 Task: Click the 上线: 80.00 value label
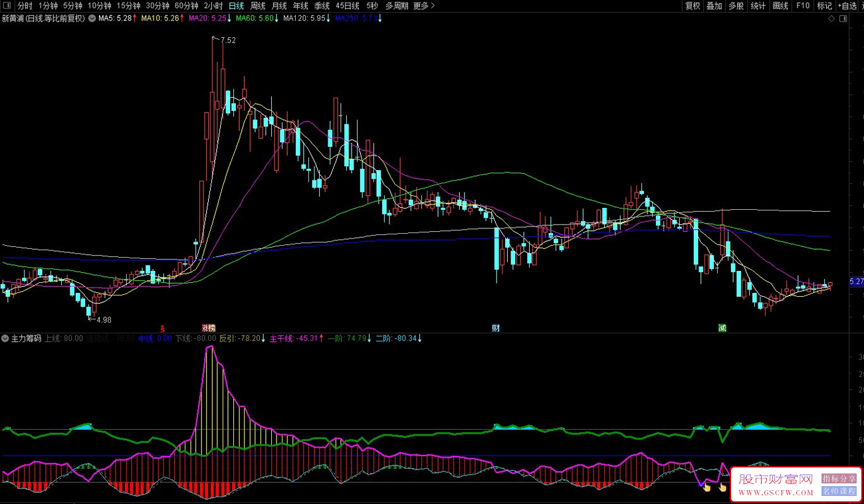[64, 339]
